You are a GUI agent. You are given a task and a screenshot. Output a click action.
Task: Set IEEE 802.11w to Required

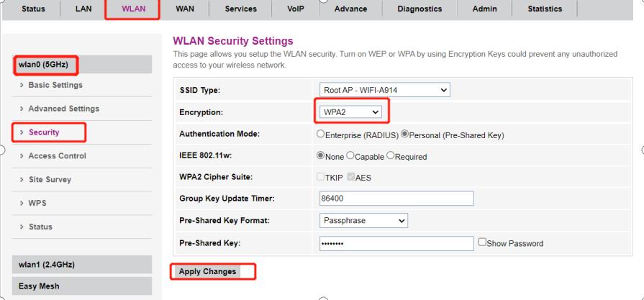tap(391, 157)
